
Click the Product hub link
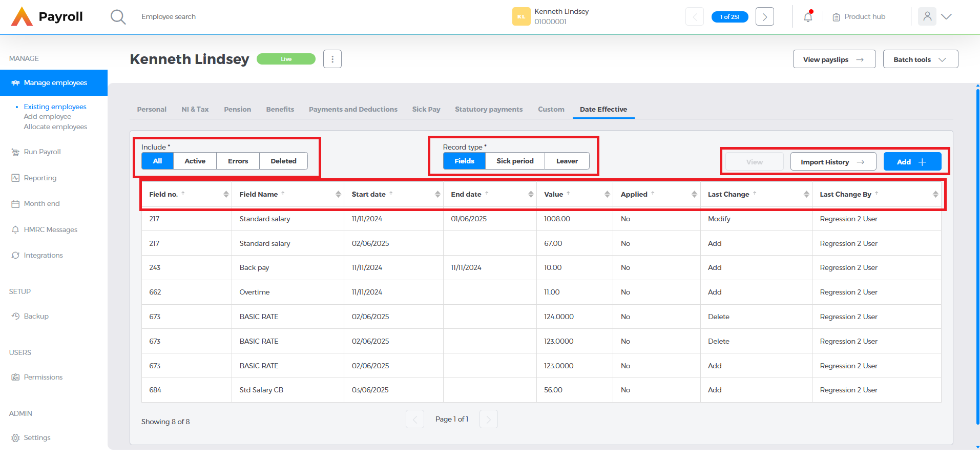(x=865, y=16)
